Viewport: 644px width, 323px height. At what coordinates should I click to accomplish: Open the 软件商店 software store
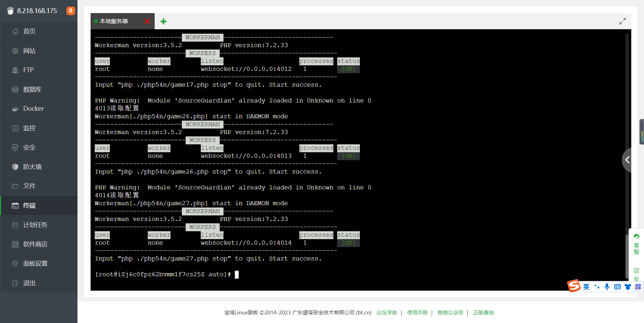pyautogui.click(x=36, y=244)
